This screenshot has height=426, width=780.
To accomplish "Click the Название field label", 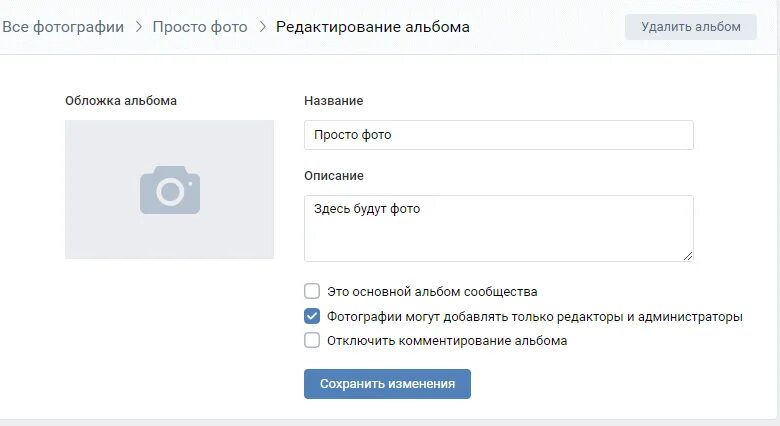I will point(334,101).
